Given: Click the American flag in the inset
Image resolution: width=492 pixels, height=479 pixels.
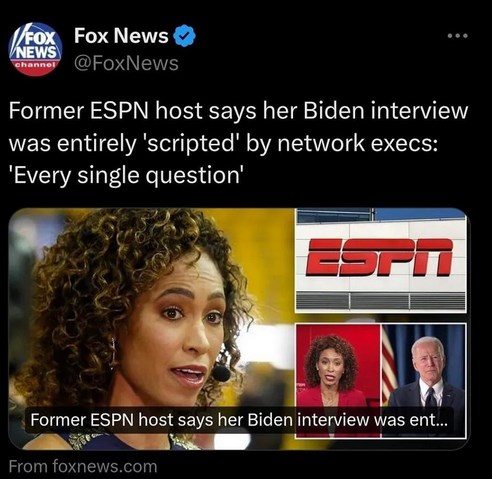Looking at the screenshot, I should [x=389, y=362].
